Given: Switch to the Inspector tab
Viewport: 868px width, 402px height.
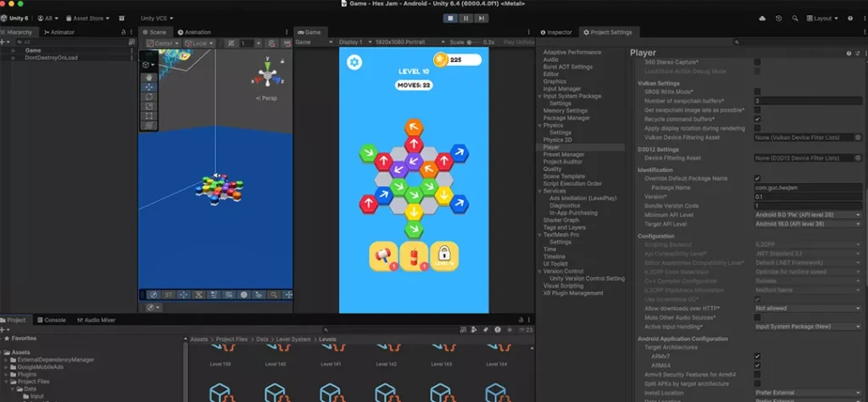Looking at the screenshot, I should [x=556, y=32].
